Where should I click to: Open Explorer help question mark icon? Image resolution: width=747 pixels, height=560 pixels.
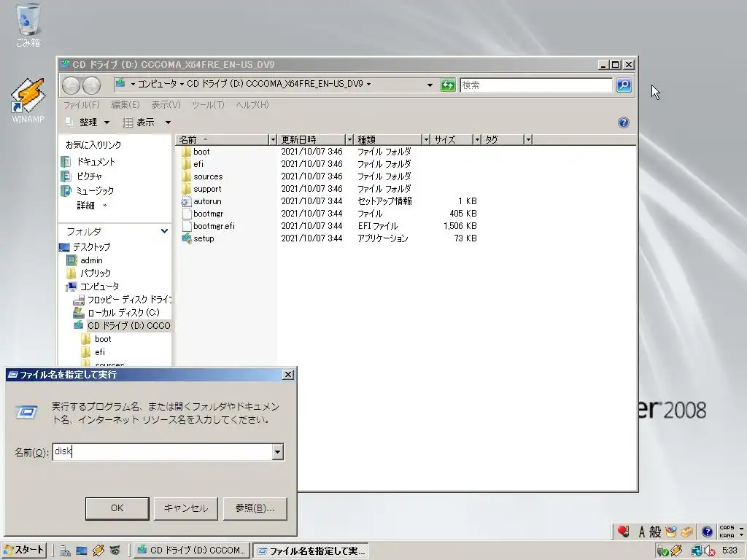coord(623,122)
